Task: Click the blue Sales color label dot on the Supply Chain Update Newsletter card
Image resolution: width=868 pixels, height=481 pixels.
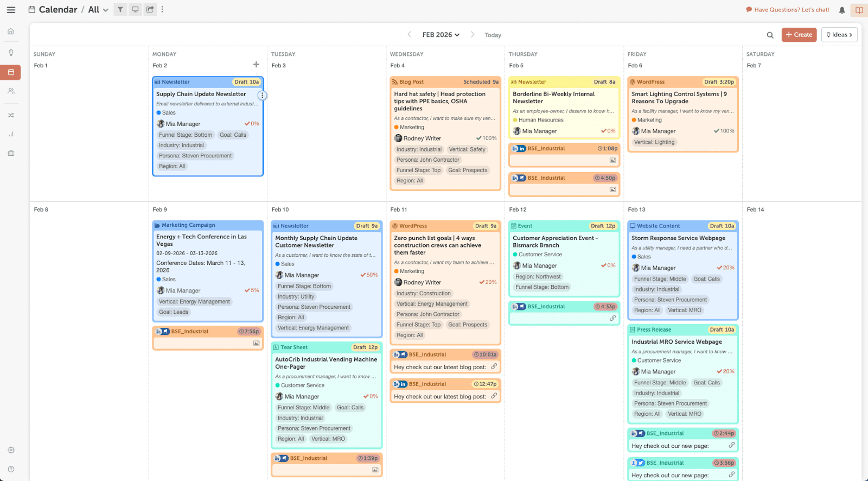Action: coord(159,113)
